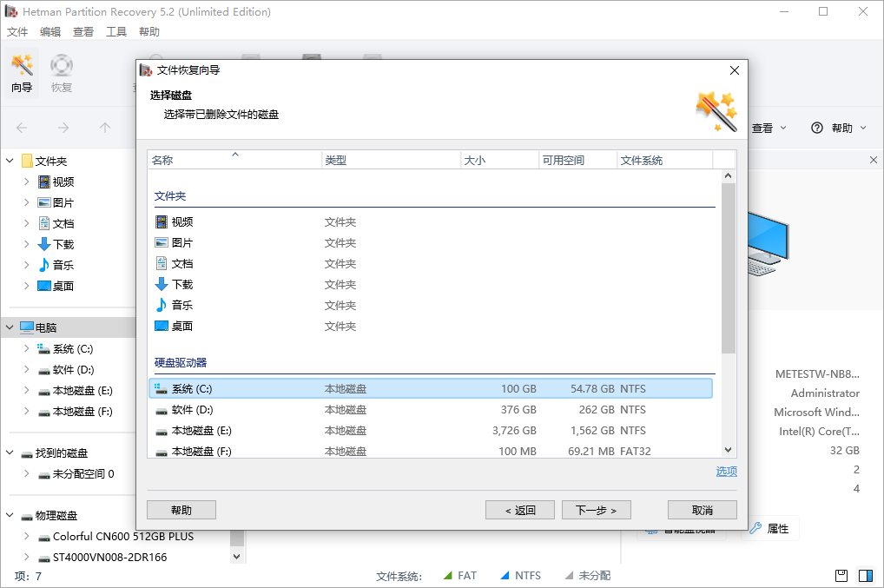The image size is (884, 588).
Task: Click the 下一步 button in the wizard
Action: pyautogui.click(x=596, y=510)
